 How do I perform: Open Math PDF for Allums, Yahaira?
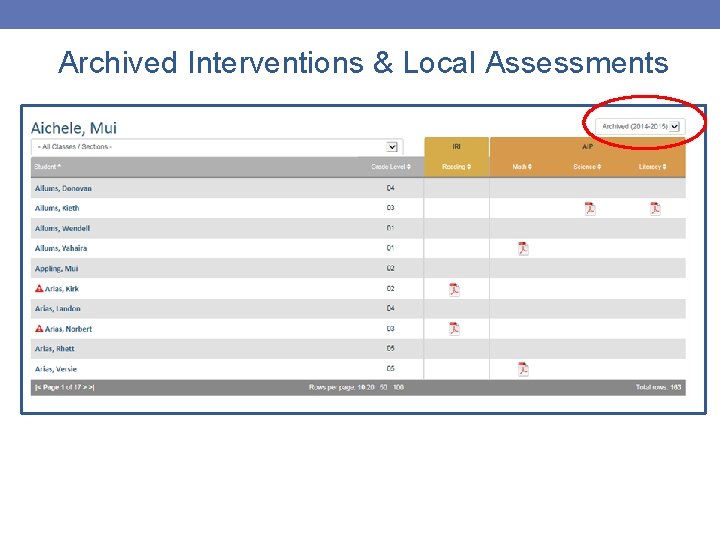pos(523,249)
